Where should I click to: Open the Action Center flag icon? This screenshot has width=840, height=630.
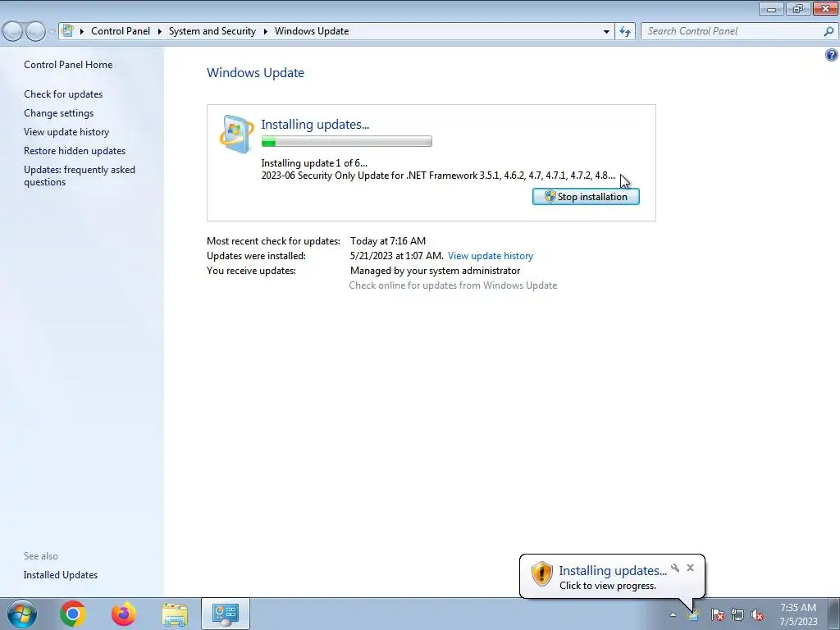pyautogui.click(x=717, y=615)
